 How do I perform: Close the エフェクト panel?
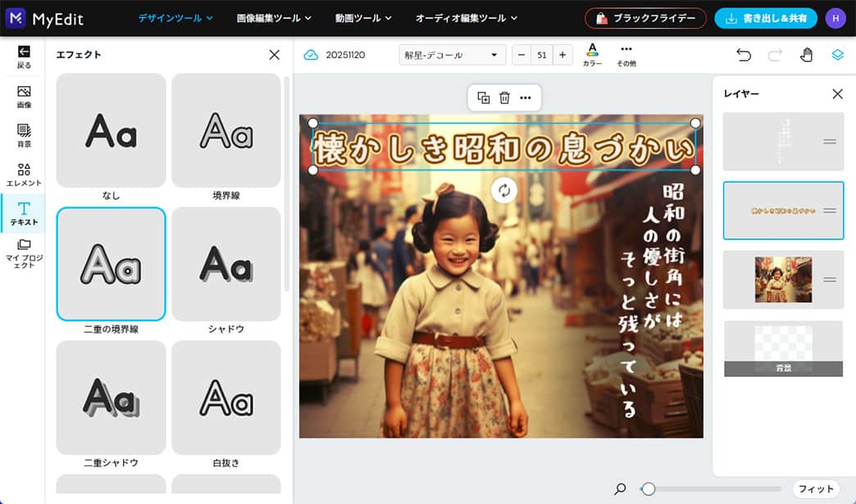(x=274, y=55)
